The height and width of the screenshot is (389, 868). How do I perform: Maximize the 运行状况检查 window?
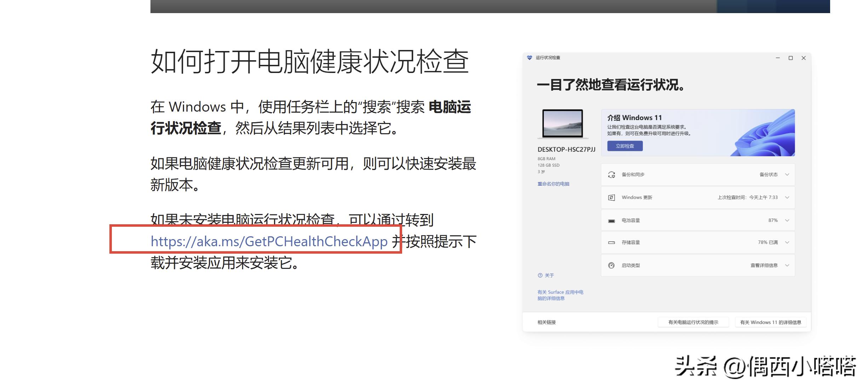[x=790, y=58]
